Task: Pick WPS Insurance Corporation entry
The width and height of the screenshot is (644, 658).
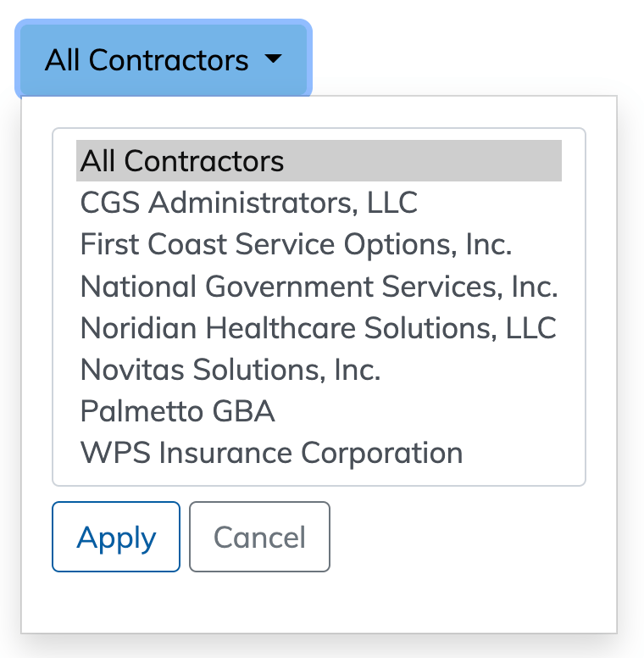Action: (x=272, y=453)
